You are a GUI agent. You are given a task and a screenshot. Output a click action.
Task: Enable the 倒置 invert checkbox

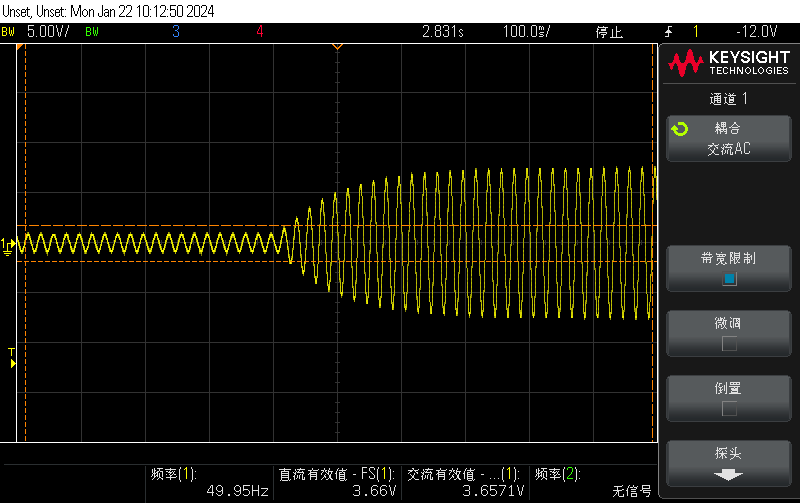pyautogui.click(x=729, y=408)
